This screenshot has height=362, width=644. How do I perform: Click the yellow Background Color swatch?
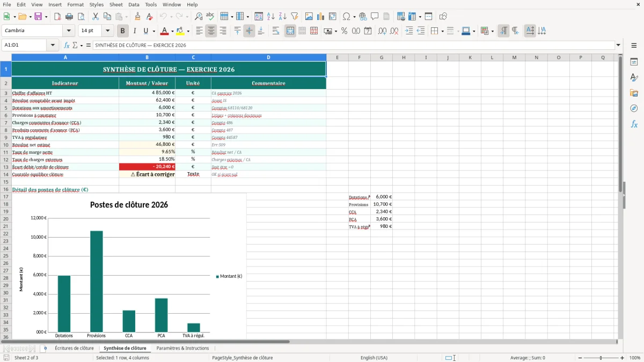pyautogui.click(x=180, y=31)
